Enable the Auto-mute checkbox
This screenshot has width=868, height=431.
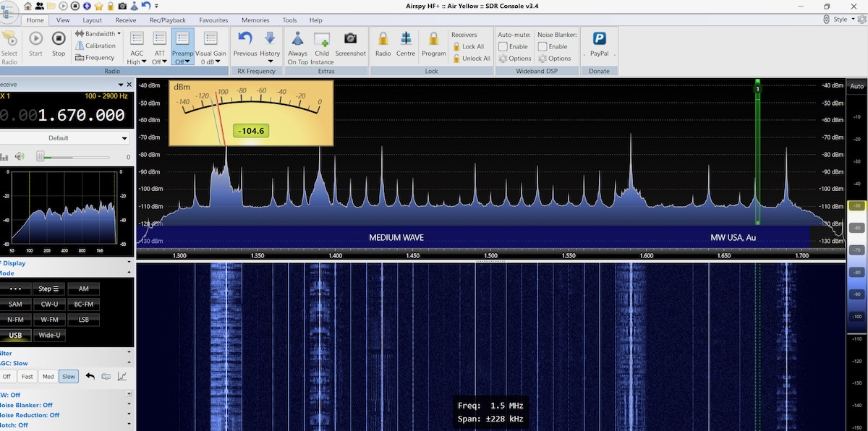coord(503,46)
